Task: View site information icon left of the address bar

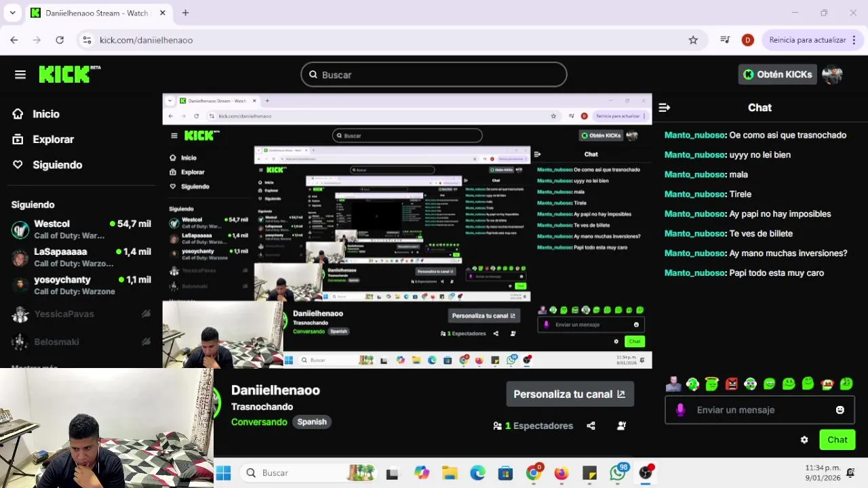Action: tap(87, 40)
